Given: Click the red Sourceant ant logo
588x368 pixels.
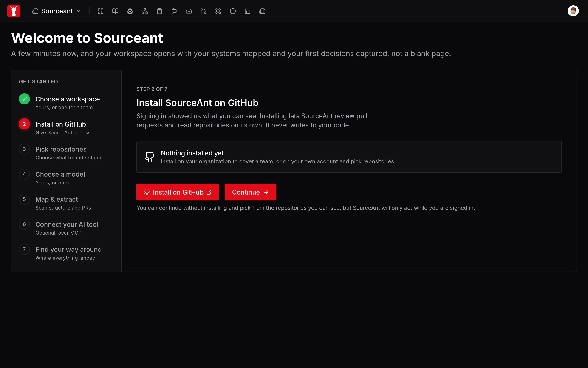Looking at the screenshot, I should (x=14, y=11).
